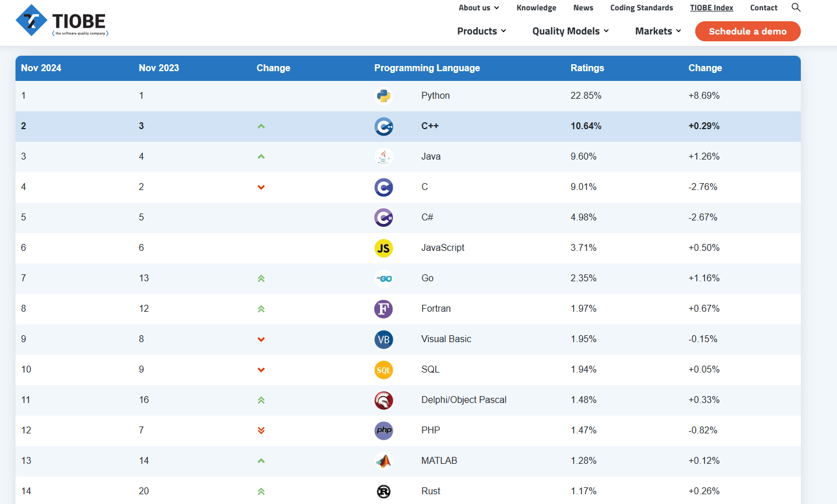Click the 3.71% rating for JavaScript
837x504 pixels.
coord(583,248)
